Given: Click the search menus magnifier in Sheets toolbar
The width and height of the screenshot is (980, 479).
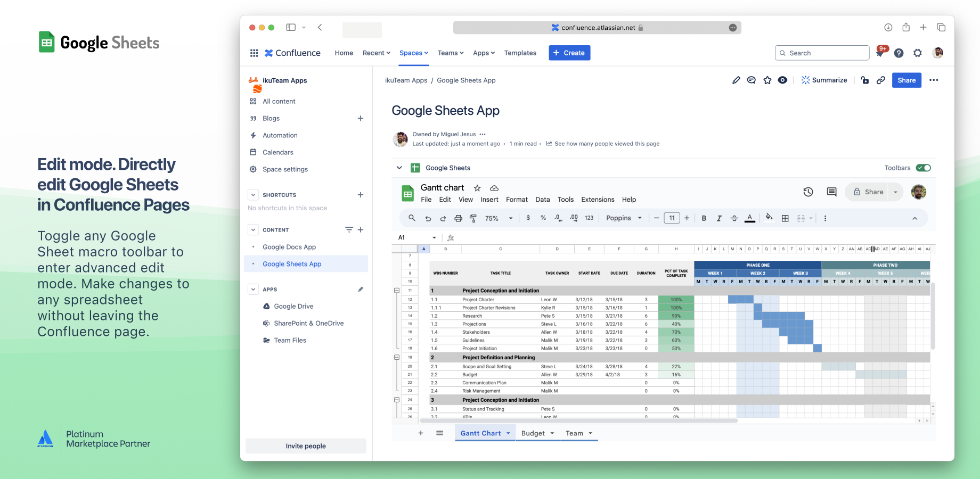Looking at the screenshot, I should pyautogui.click(x=412, y=218).
